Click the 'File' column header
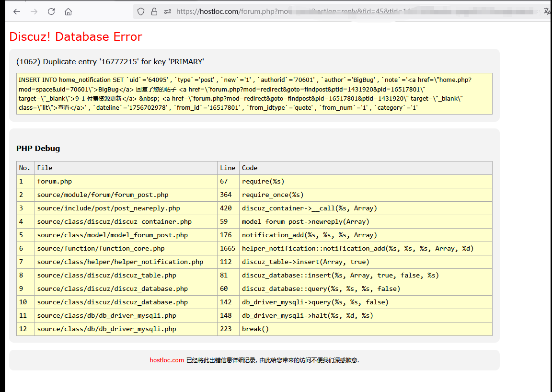The image size is (552, 392). (x=126, y=168)
